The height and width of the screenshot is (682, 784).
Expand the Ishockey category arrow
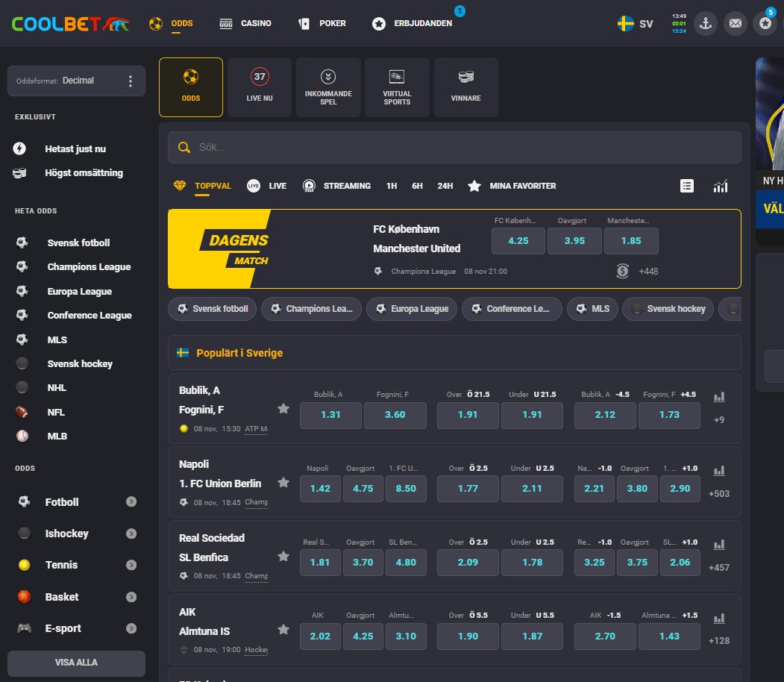click(131, 534)
